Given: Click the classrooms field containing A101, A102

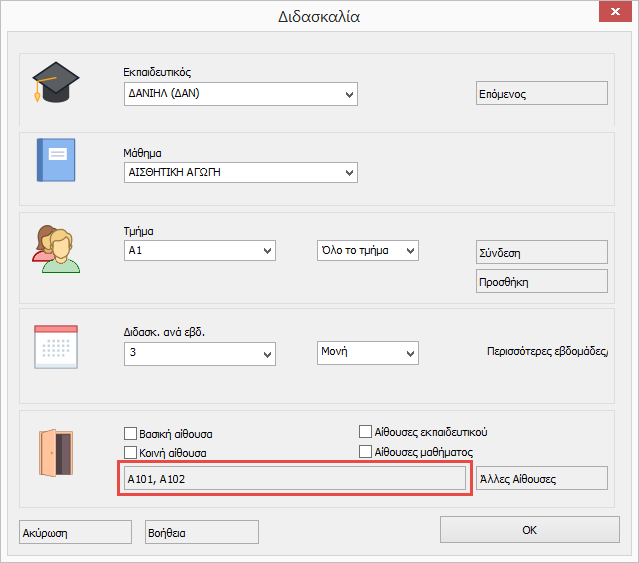Looking at the screenshot, I should [x=295, y=479].
